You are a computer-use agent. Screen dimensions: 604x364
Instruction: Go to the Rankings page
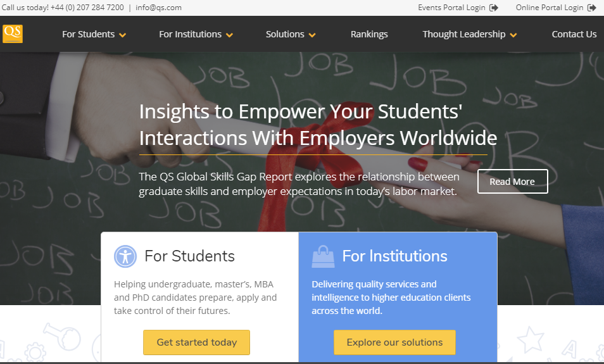click(x=369, y=34)
